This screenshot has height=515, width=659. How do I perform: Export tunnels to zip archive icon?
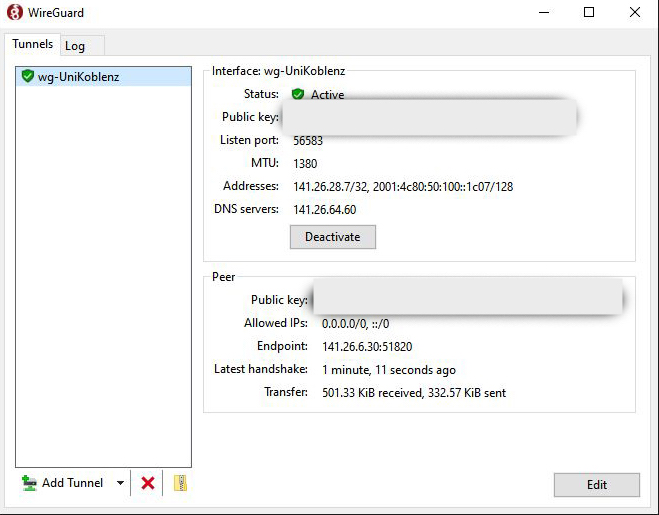click(180, 483)
